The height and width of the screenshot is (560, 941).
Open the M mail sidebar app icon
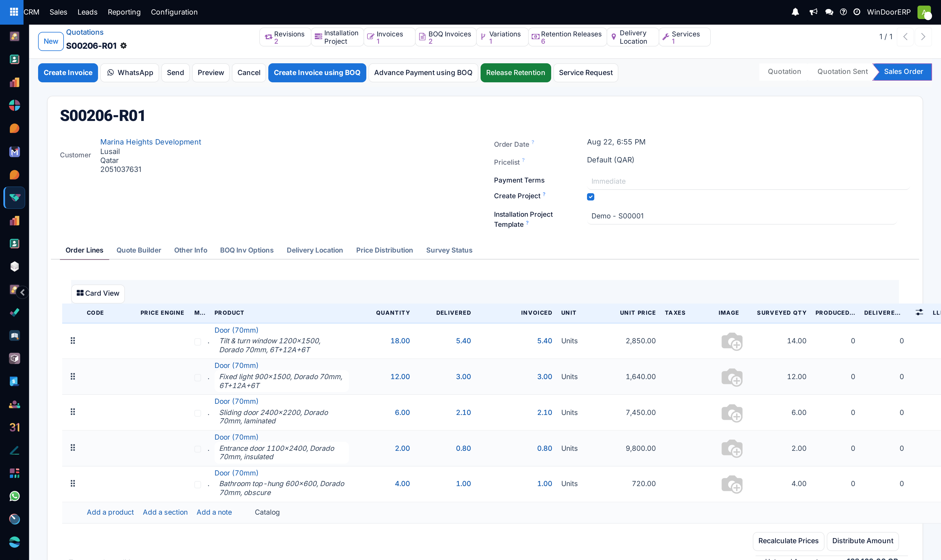click(14, 152)
